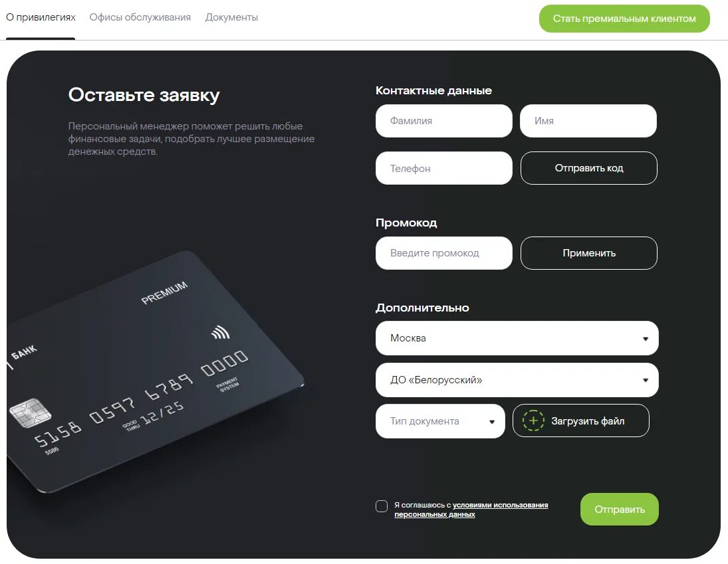Click the card chip icon

[x=30, y=413]
